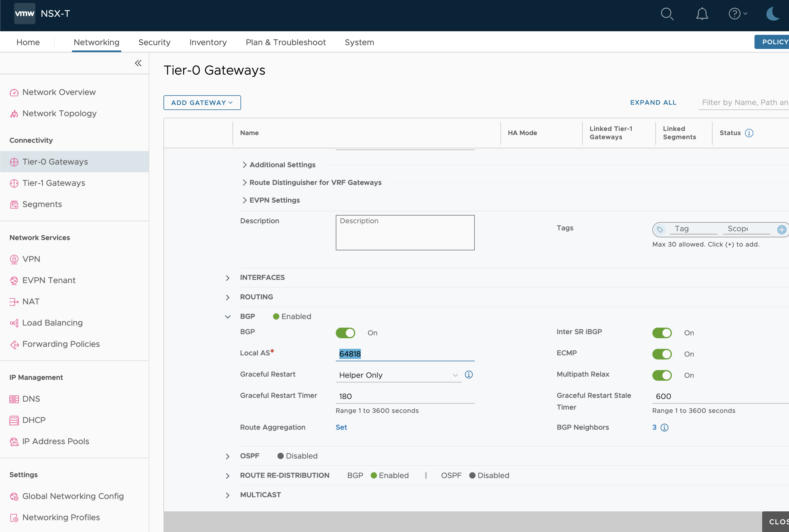Click the VPN lock icon
The image size is (789, 532).
tap(14, 260)
